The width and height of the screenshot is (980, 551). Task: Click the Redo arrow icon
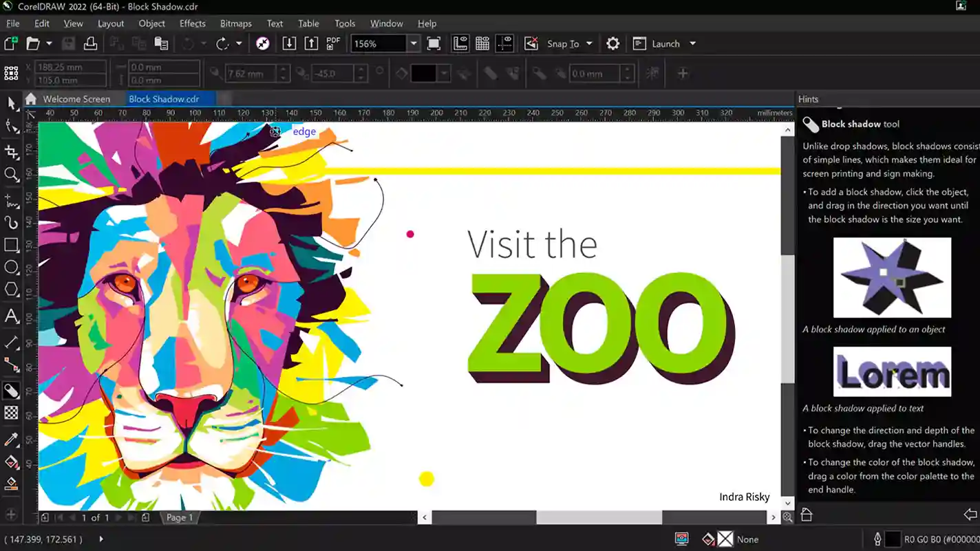[222, 43]
